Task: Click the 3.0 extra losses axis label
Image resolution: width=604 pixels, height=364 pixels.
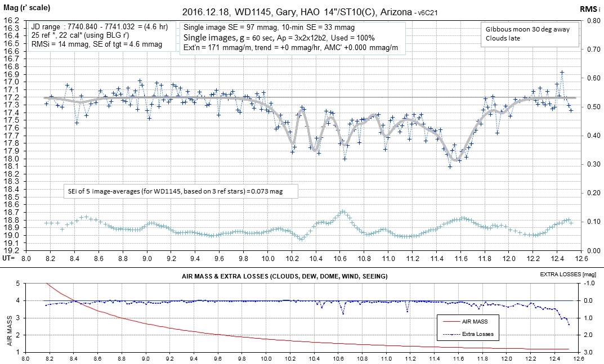Action: [589, 352]
